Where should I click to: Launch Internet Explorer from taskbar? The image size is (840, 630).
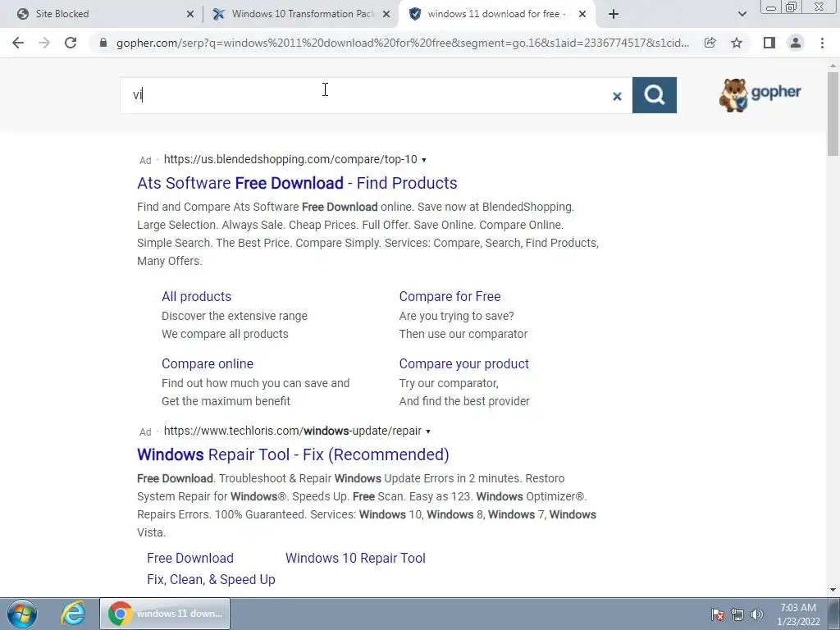[73, 614]
